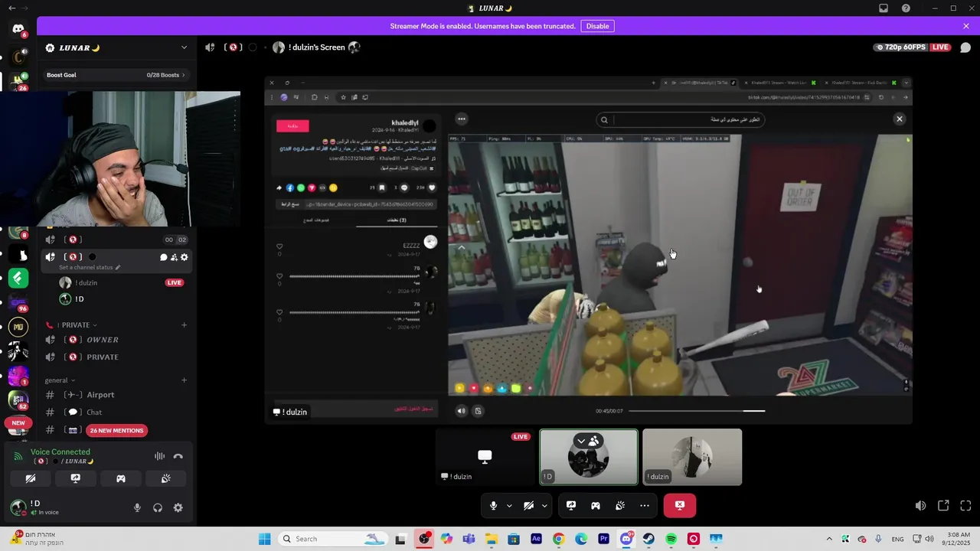Open After Effects from the taskbar
Image resolution: width=980 pixels, height=551 pixels.
click(536, 540)
